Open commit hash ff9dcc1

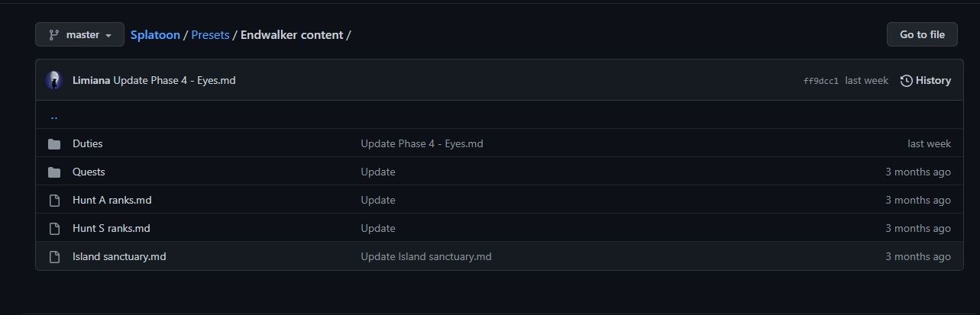(821, 81)
